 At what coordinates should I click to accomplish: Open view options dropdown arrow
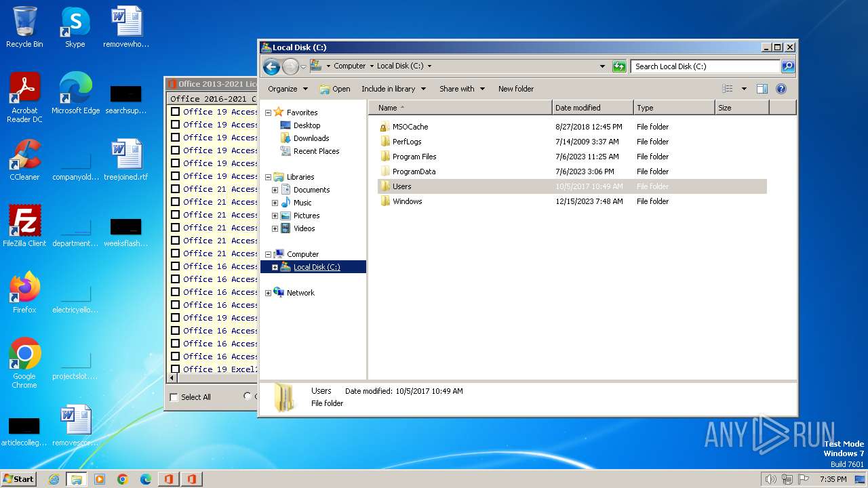tap(744, 89)
